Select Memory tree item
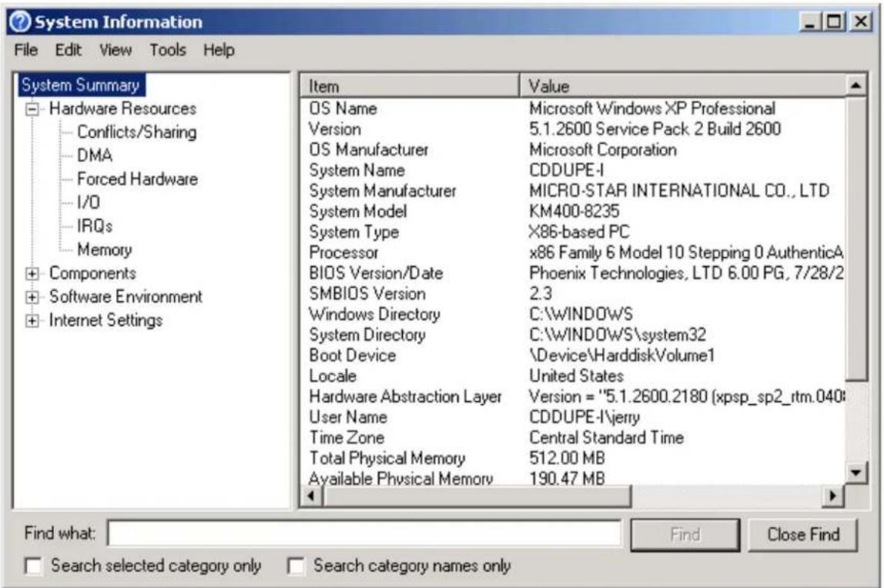 (x=104, y=249)
